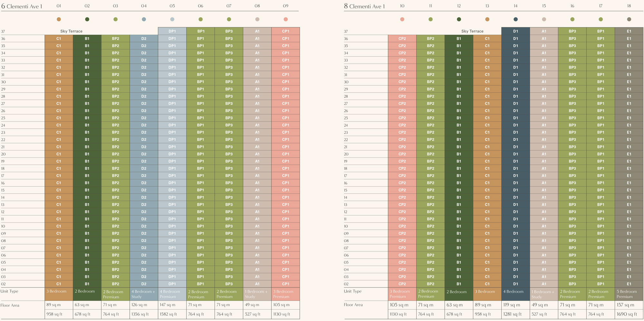Select the E1 unit on floor 20
Viewport: 644px width, 321px height.
point(629,154)
